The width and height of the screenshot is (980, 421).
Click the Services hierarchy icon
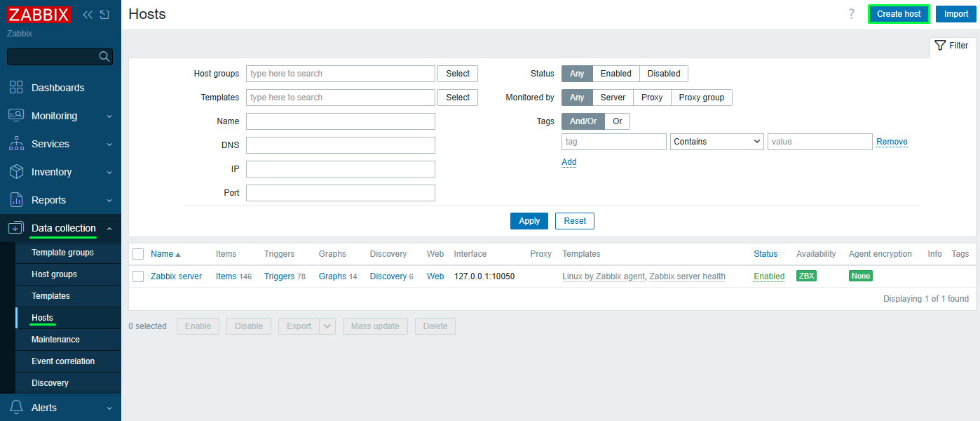(16, 144)
